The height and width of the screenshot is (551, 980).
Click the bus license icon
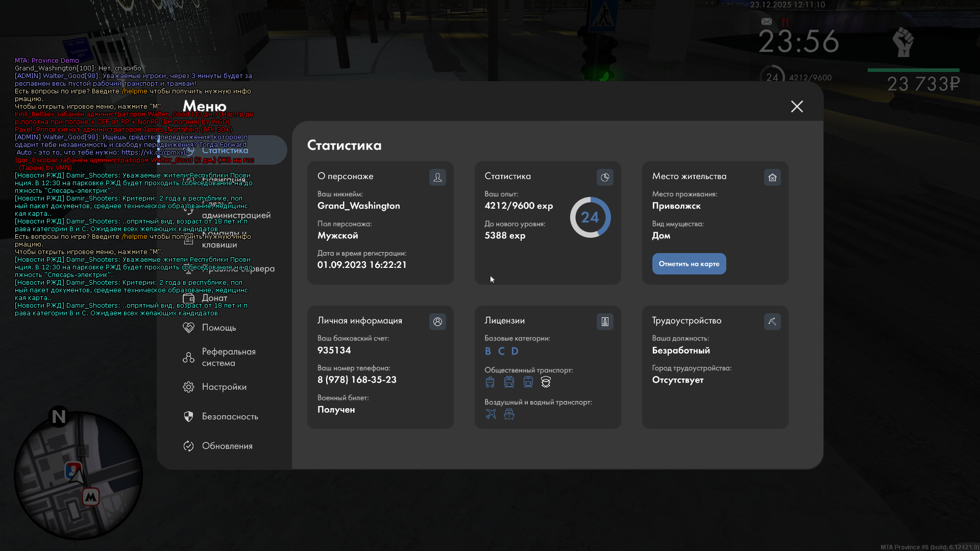pos(490,382)
